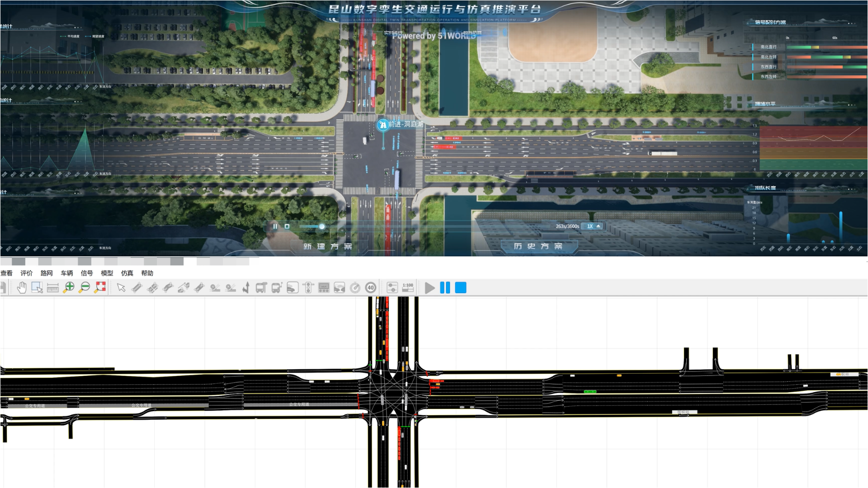
Task: Select the arrow pointer tool
Action: pos(121,288)
